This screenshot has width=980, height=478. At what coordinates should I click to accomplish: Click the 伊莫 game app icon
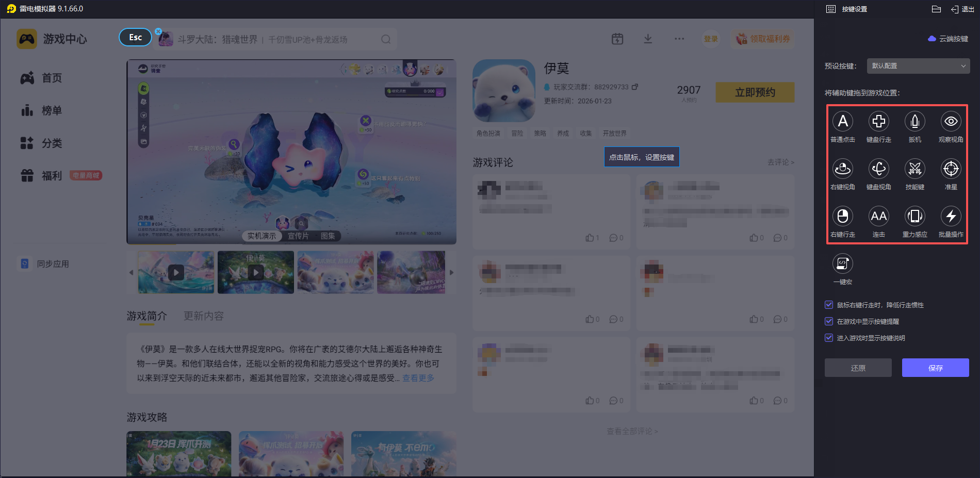504,91
